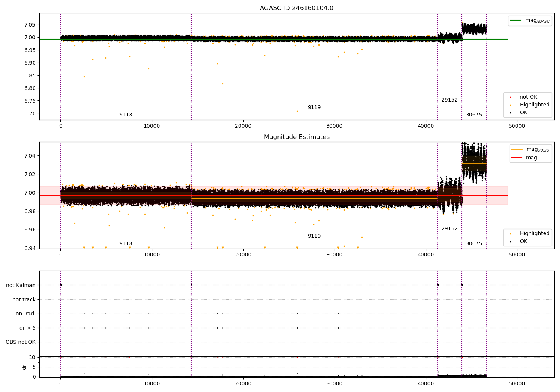This screenshot has height=392, width=560.
Task: Click the red 'mag' legend line sample
Action: pos(517,158)
